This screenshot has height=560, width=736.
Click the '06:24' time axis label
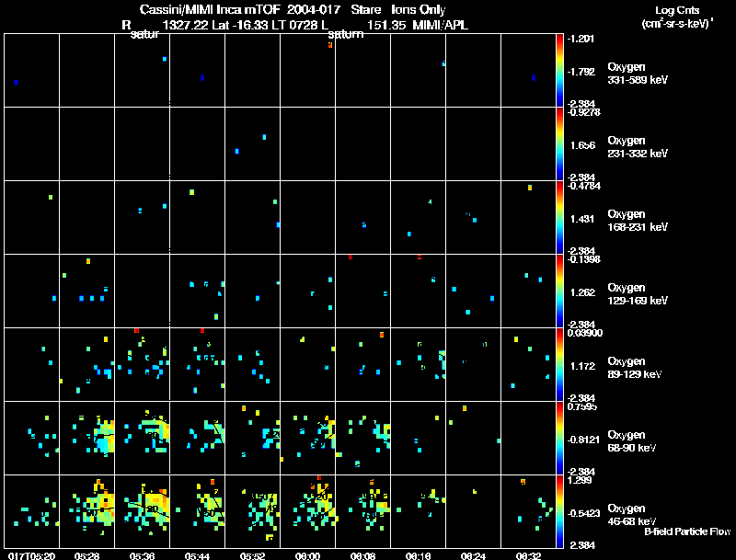point(473,555)
